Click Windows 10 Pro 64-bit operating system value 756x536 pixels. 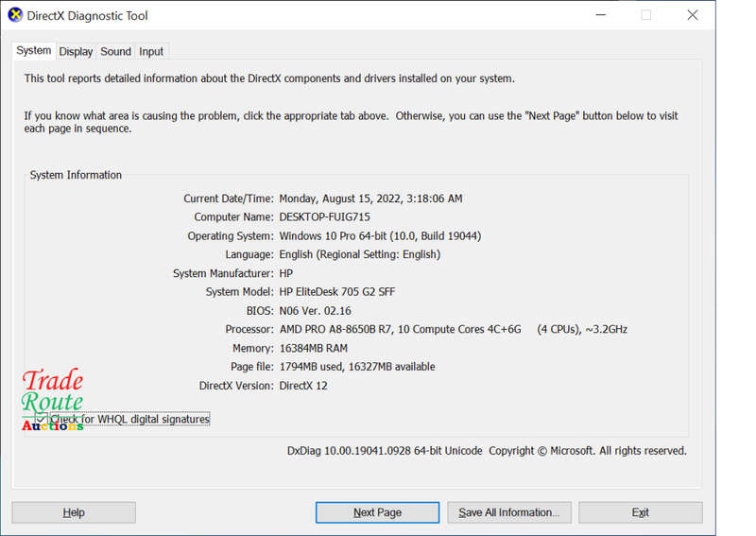click(x=380, y=236)
